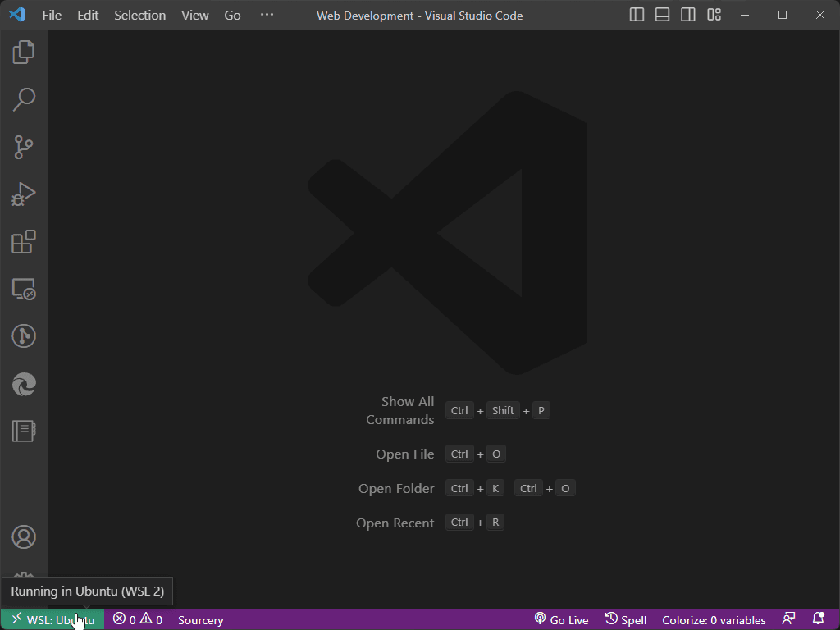Open the Source Control panel
This screenshot has width=840, height=630.
coord(24,147)
